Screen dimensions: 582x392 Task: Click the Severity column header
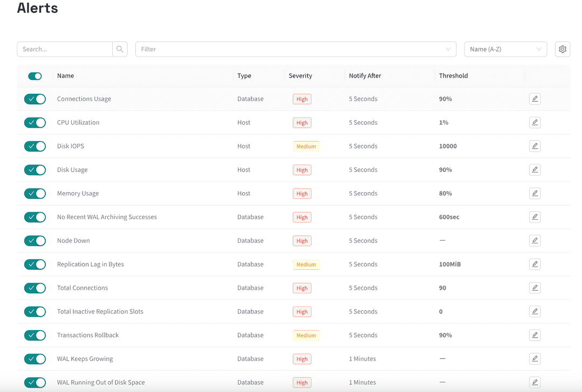coord(300,76)
